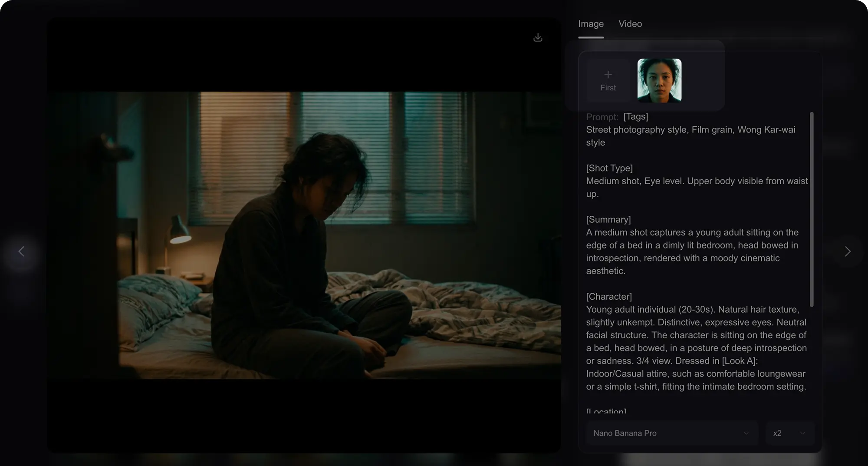868x466 pixels.
Task: Click the chevron beside Nano Banana Pro
Action: [746, 433]
